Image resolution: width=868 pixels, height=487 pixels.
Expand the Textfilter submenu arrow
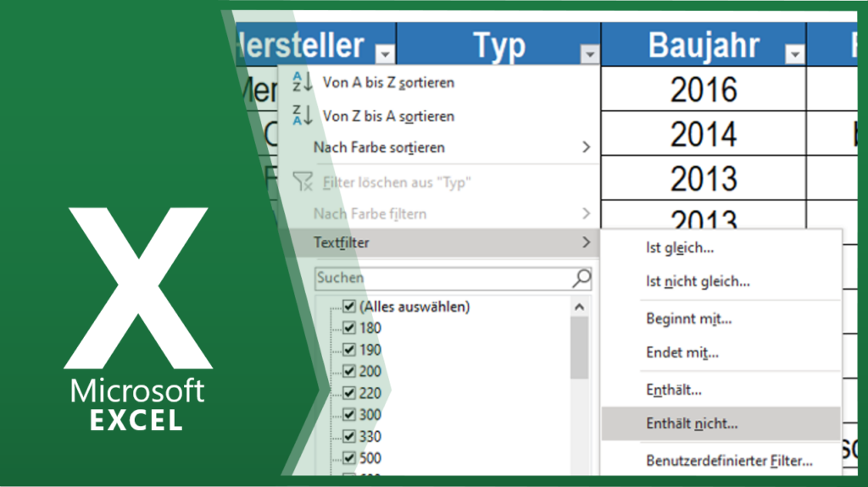[587, 242]
